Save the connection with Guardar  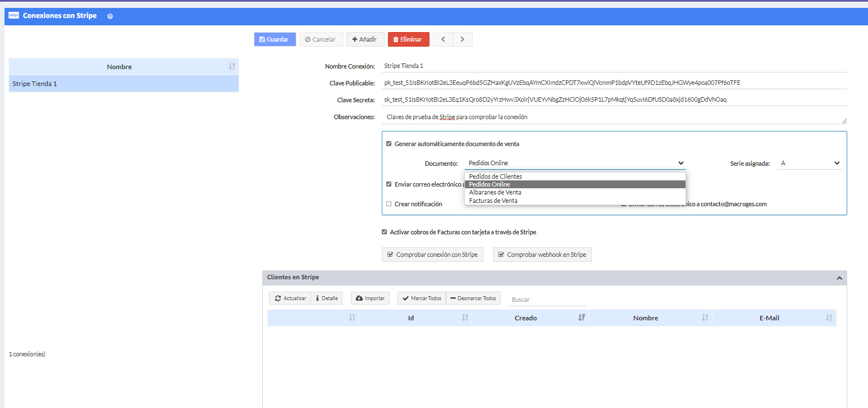coord(275,39)
